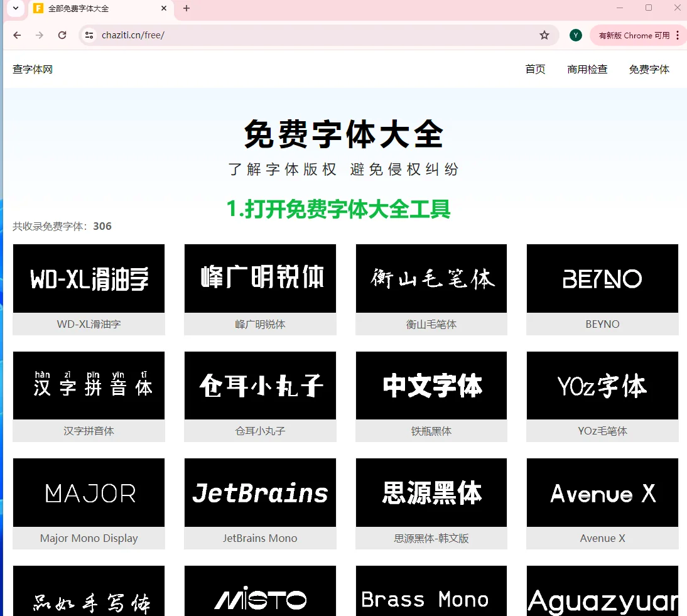
Task: Reload the page with the refresh icon
Action: (x=62, y=35)
